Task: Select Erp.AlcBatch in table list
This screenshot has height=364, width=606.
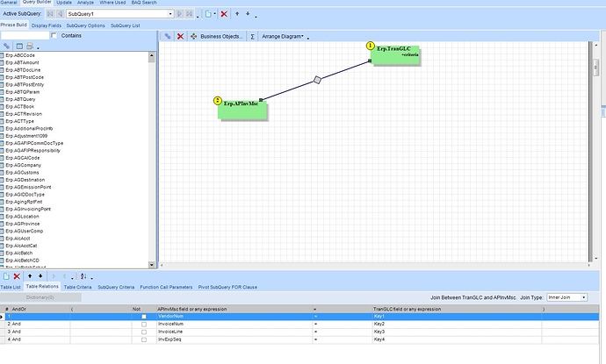Action: 19,253
